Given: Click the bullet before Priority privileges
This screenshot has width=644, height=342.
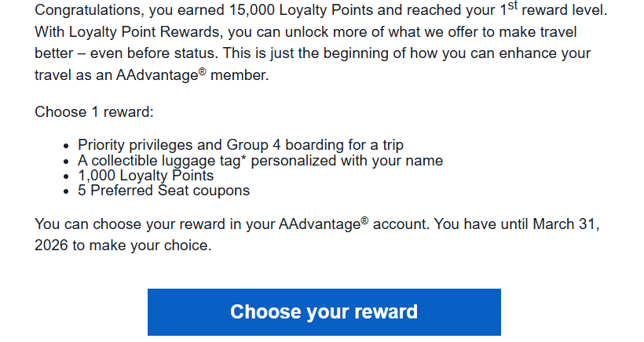Looking at the screenshot, I should (x=66, y=146).
